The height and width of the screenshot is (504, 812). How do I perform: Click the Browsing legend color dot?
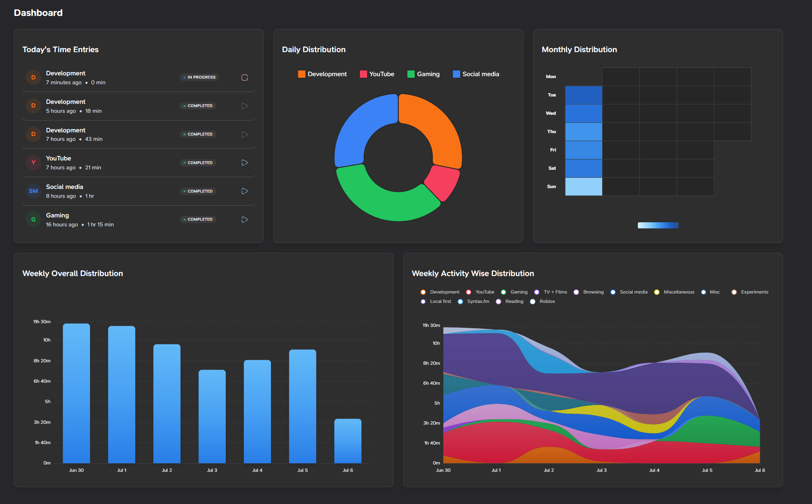pyautogui.click(x=576, y=292)
